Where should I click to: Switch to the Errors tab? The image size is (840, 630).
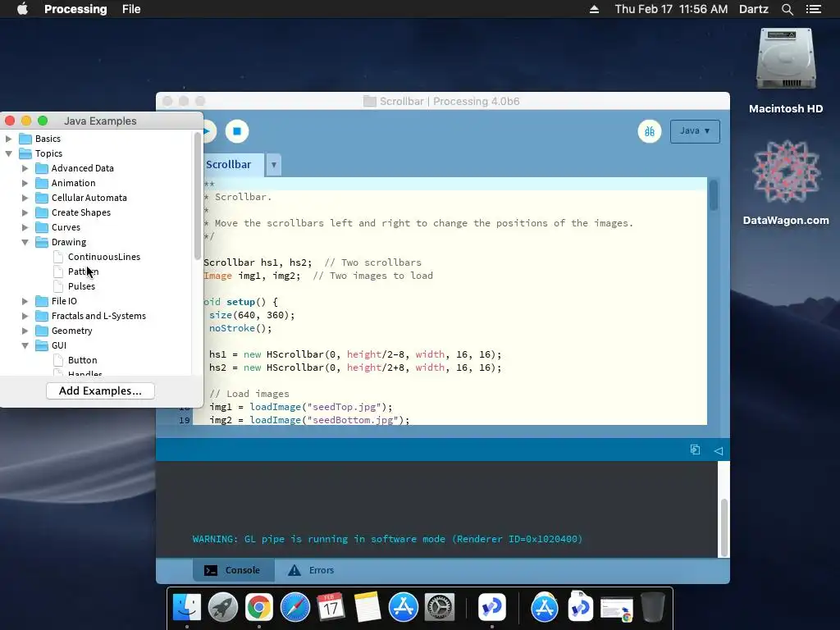311,570
